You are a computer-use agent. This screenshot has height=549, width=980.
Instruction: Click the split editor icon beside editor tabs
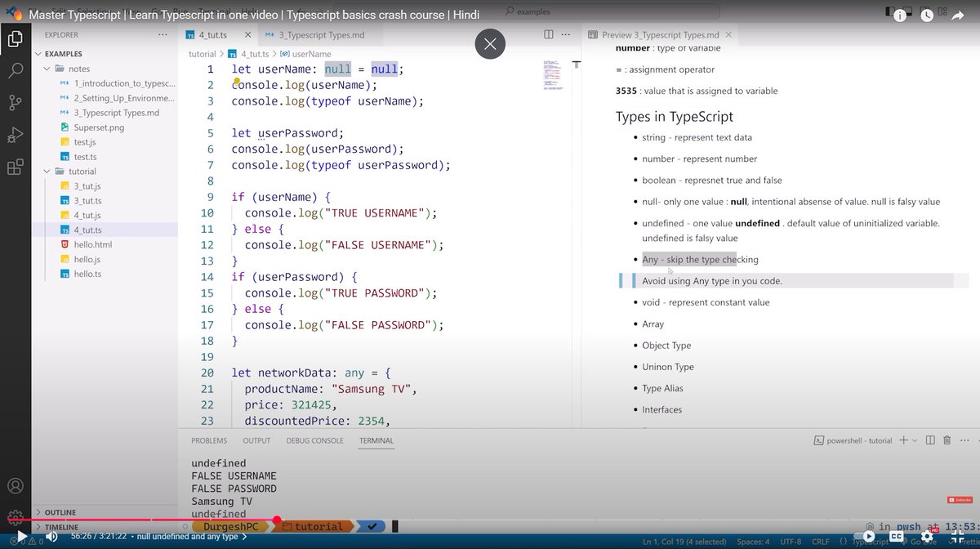(549, 35)
